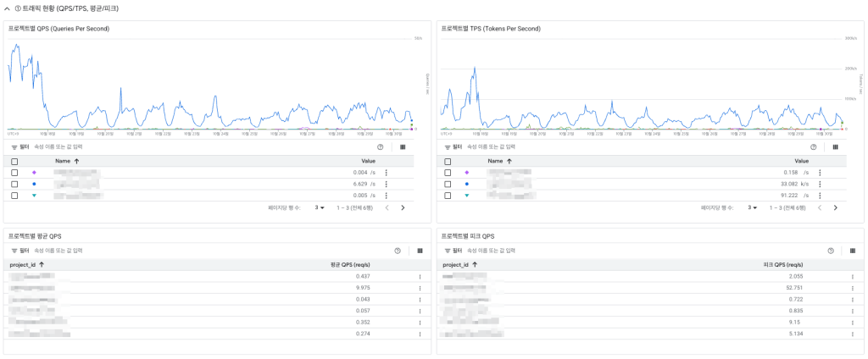This screenshot has height=359, width=868.
Task: Open column settings icon in 프로젝트별 TPS legend
Action: click(835, 147)
